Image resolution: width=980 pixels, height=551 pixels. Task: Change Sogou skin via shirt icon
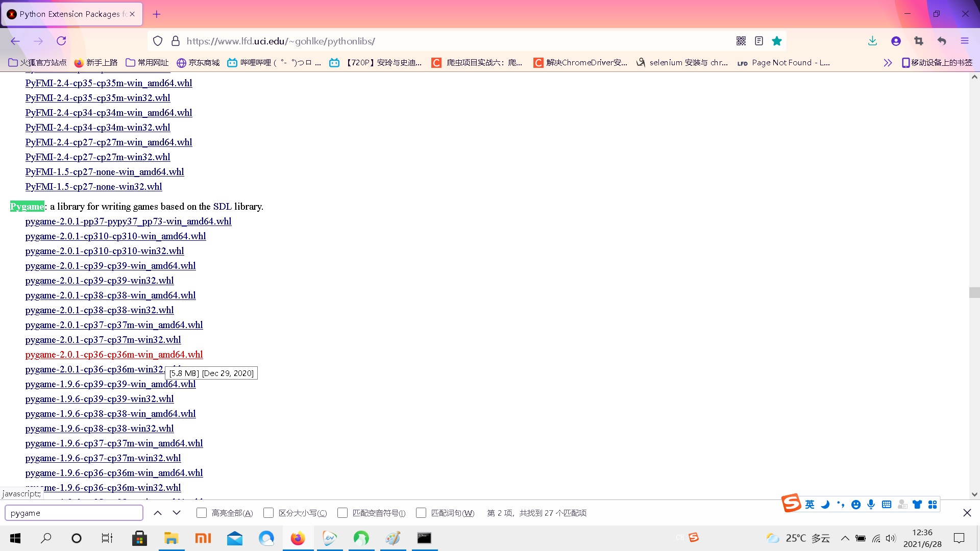[x=917, y=504]
